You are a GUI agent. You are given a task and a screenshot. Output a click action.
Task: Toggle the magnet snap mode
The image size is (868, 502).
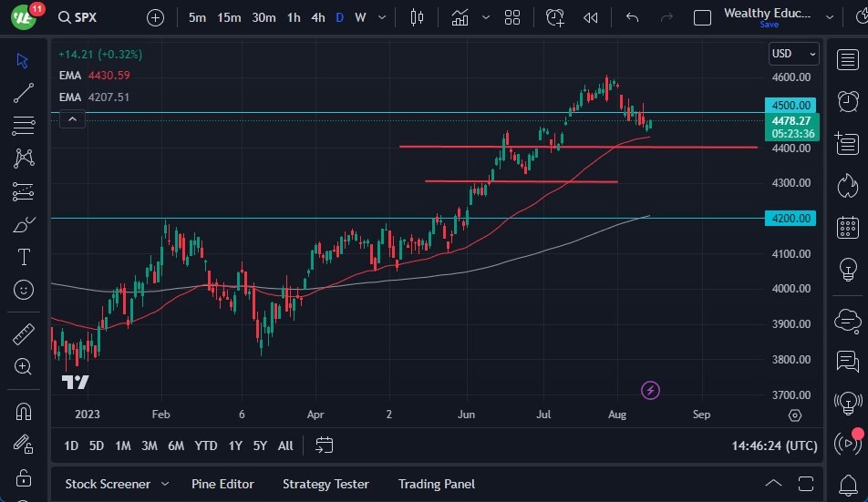[24, 411]
